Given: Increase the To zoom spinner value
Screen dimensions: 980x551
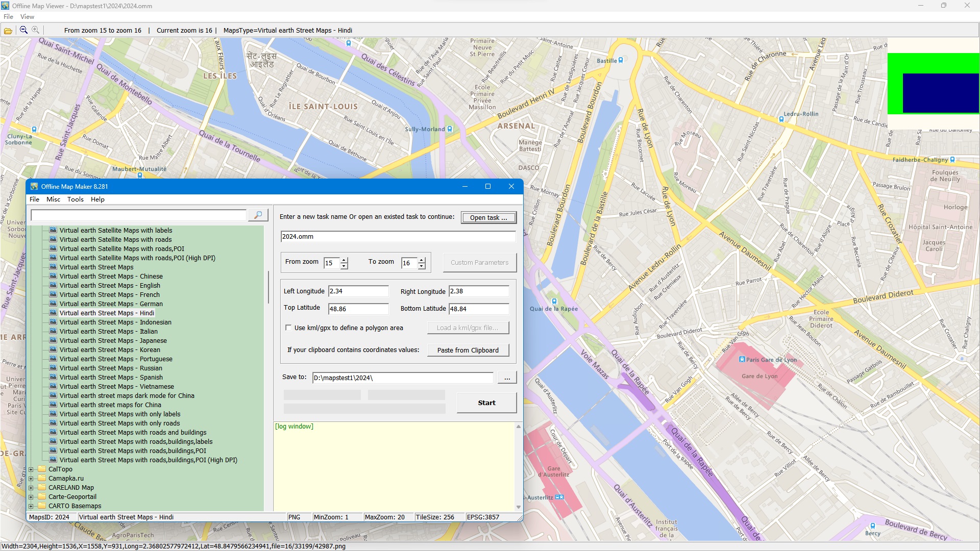Looking at the screenshot, I should pyautogui.click(x=422, y=260).
